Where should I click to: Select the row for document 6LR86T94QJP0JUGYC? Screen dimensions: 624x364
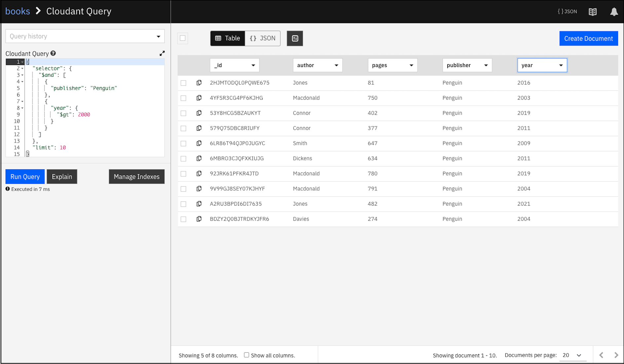pyautogui.click(x=184, y=143)
